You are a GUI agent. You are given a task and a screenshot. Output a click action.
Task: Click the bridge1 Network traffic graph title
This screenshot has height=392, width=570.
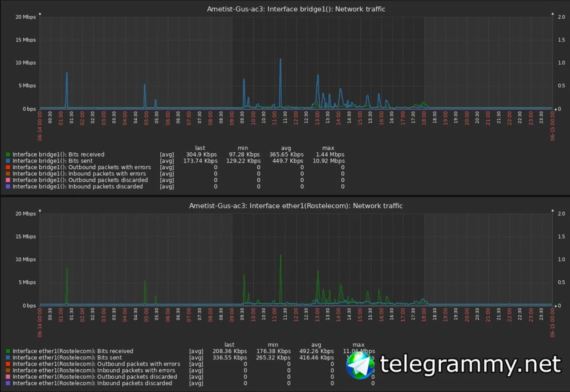296,9
